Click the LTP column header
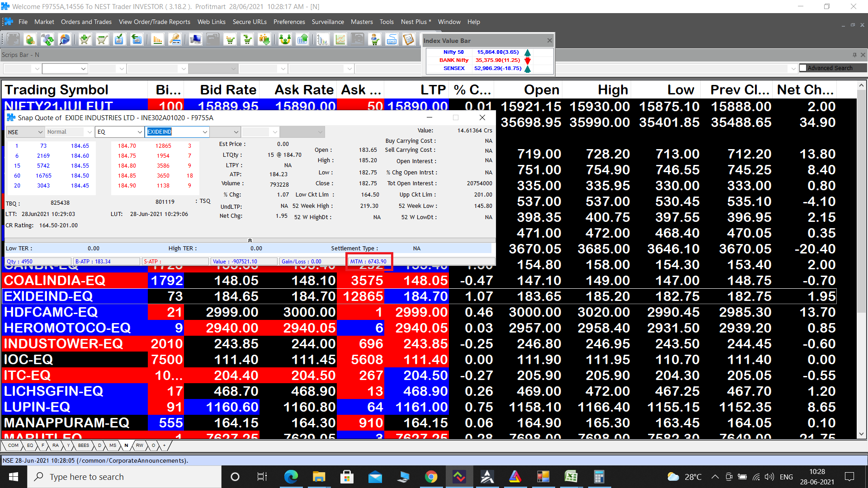 coord(416,90)
